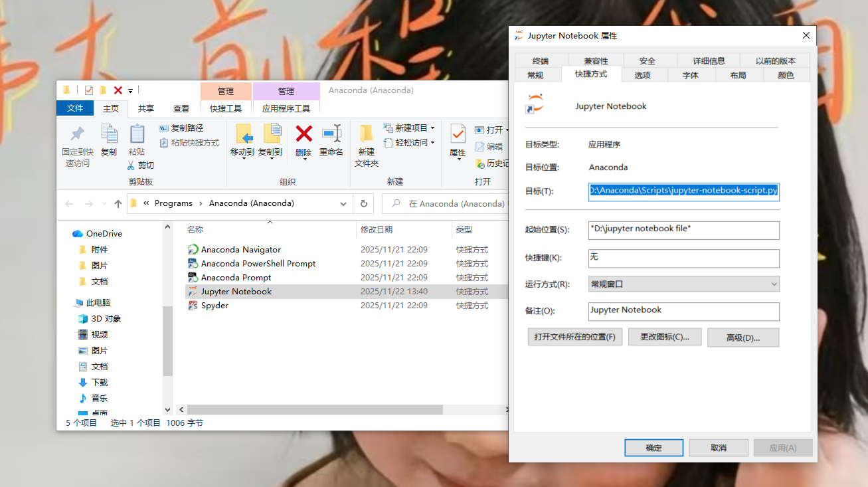The height and width of the screenshot is (487, 868).
Task: Click the Move To (移动到) icon
Action: click(x=244, y=134)
